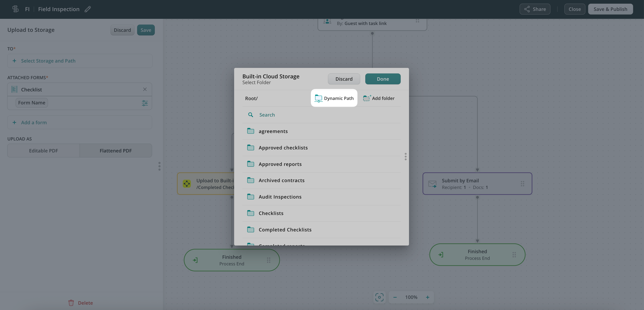Click the form settings sliders icon
This screenshot has height=310, width=644.
tap(145, 103)
